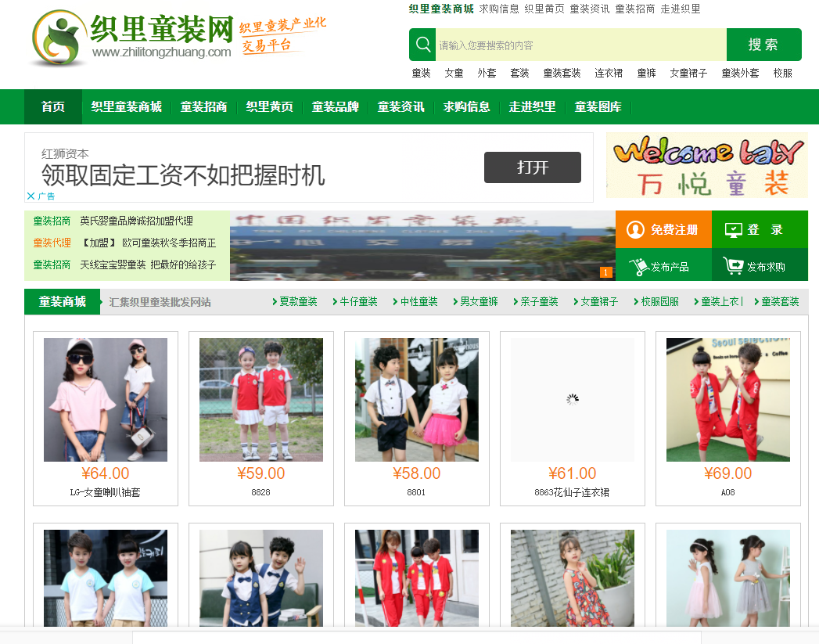Viewport: 819px width, 644px height.
Task: Click 登录 button
Action: [760, 229]
